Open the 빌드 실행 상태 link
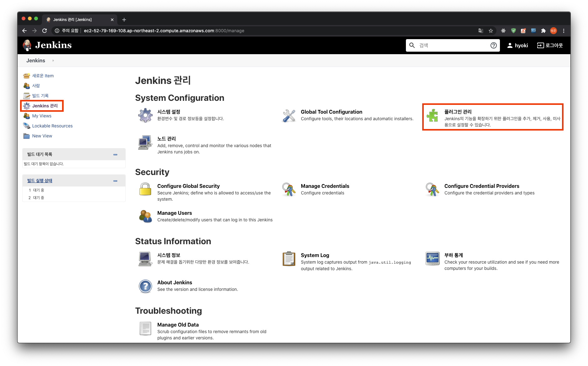This screenshot has height=366, width=588. 40,181
